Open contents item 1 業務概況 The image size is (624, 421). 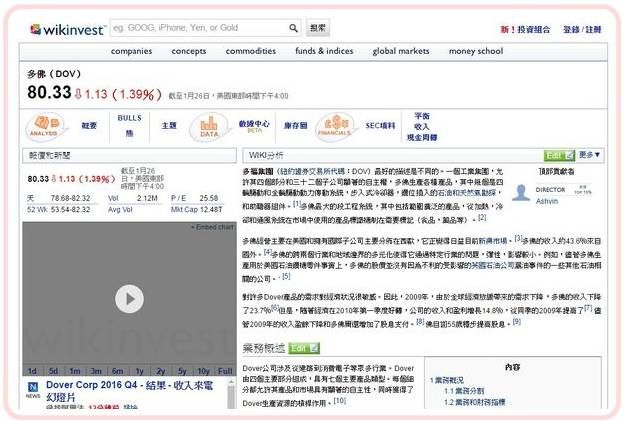[x=447, y=380]
